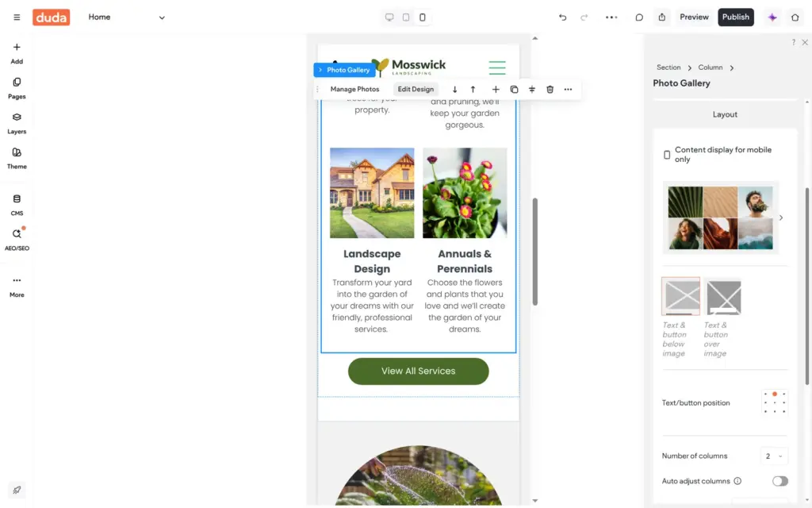This screenshot has height=508, width=812.
Task: Click the Preview button
Action: point(694,17)
